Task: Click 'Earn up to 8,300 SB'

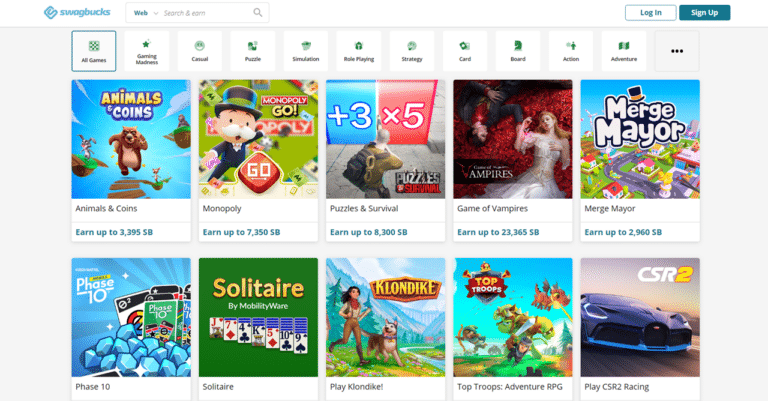Action: [x=369, y=232]
